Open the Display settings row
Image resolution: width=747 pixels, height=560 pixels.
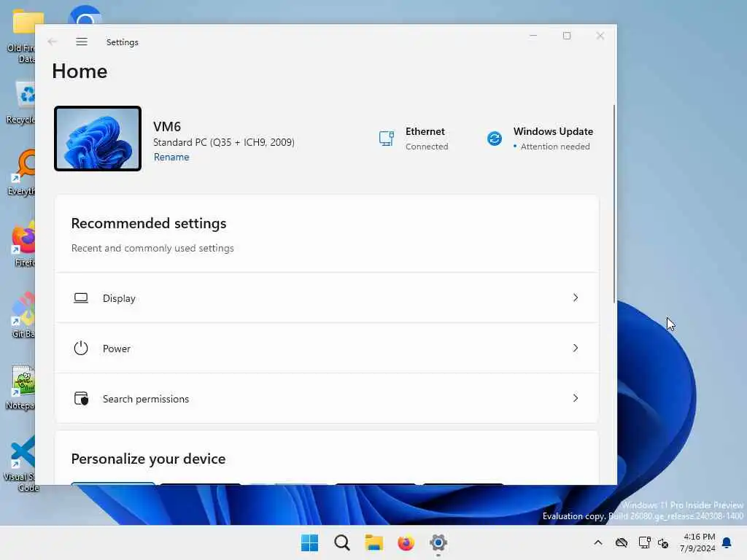point(326,298)
